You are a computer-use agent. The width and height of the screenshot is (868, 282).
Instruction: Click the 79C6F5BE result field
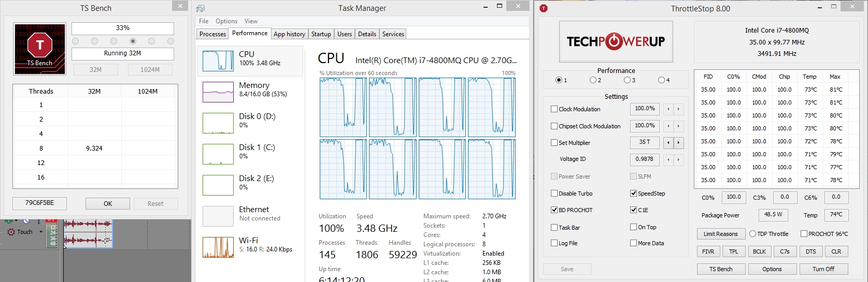[40, 203]
